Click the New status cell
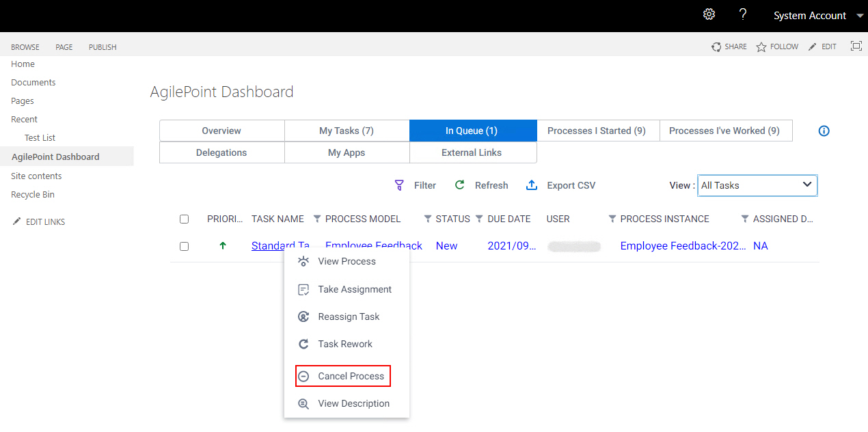 point(446,245)
